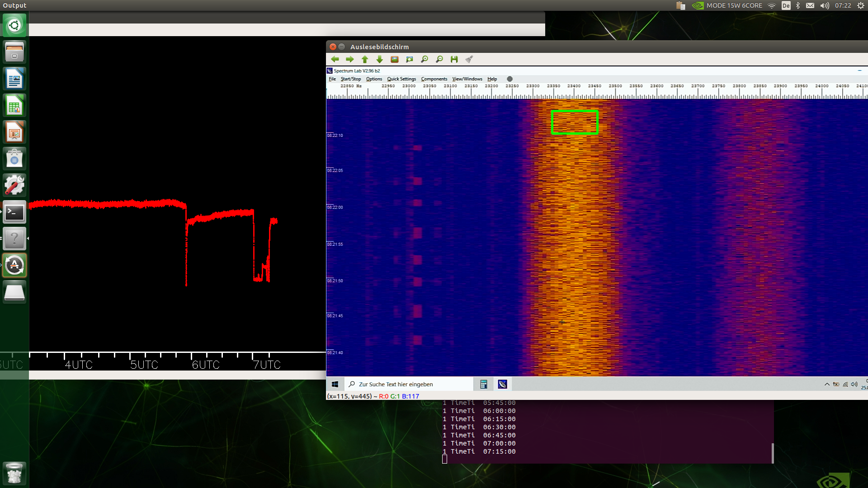Open the File menu in Spectrum Lab
Screen dimensions: 868x488
point(332,79)
